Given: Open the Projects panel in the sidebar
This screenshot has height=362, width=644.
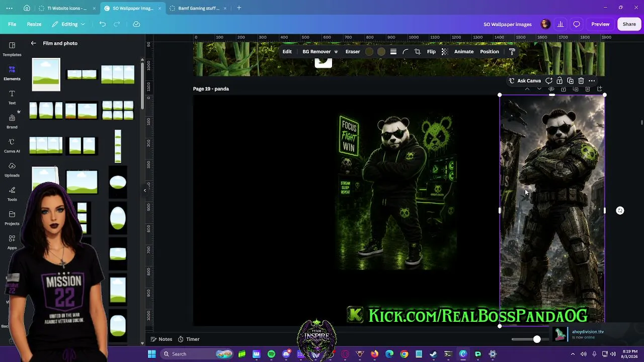Looking at the screenshot, I should point(12,217).
